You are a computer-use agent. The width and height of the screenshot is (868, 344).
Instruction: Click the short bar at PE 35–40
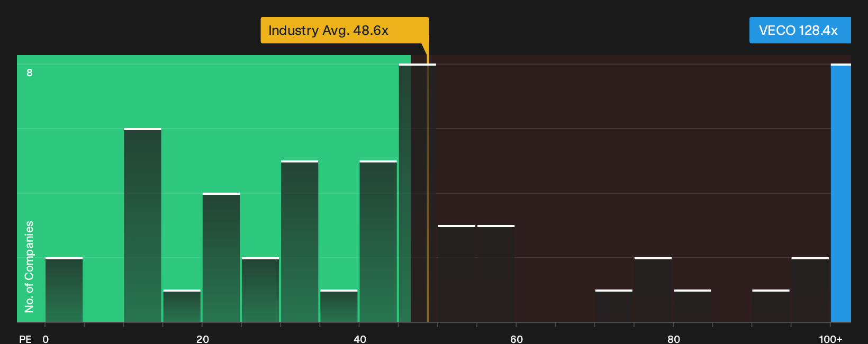pos(339,306)
